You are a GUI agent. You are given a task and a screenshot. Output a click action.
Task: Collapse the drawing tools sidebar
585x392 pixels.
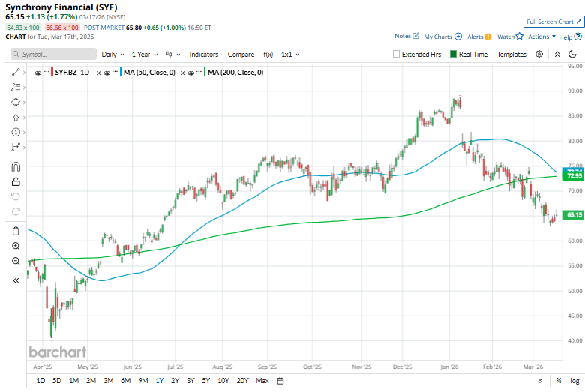15,280
